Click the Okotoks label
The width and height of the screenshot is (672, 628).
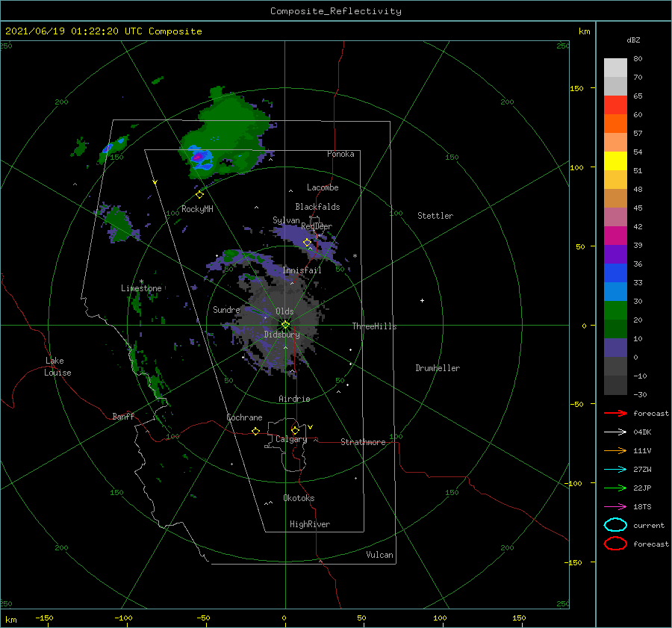tap(299, 498)
